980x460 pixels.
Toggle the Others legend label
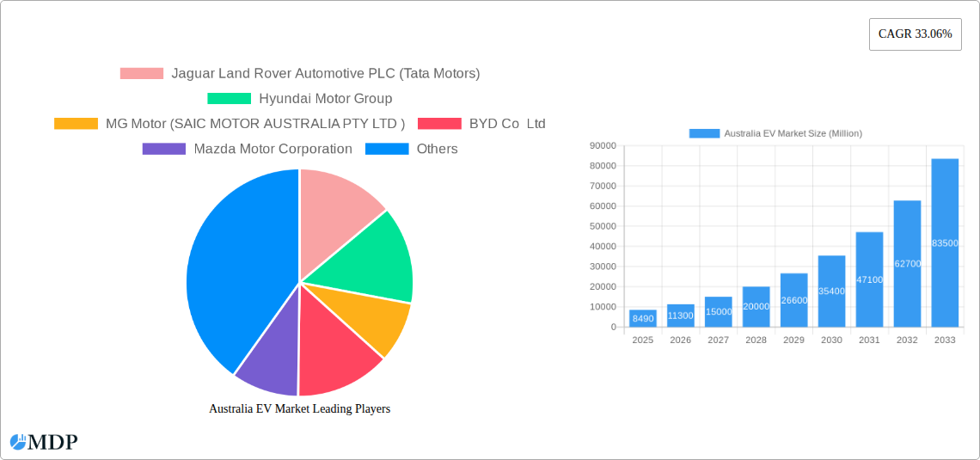click(437, 149)
